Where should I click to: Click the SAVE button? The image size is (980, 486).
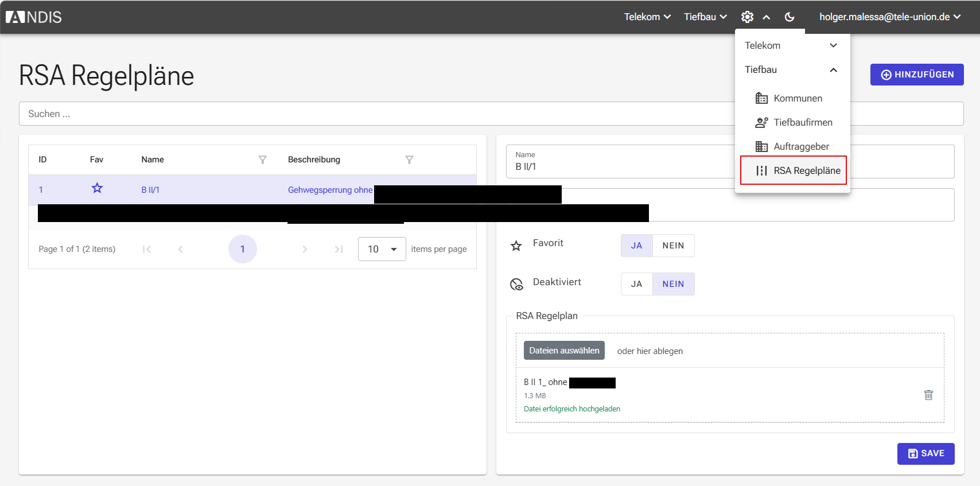926,453
